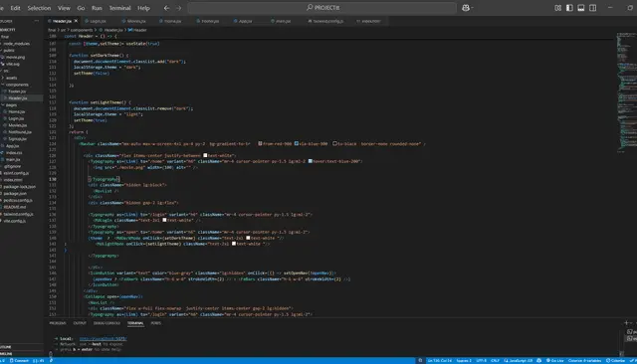637x364 pixels.
Task: Toggle the primary side bar icon
Action: [x=569, y=8]
